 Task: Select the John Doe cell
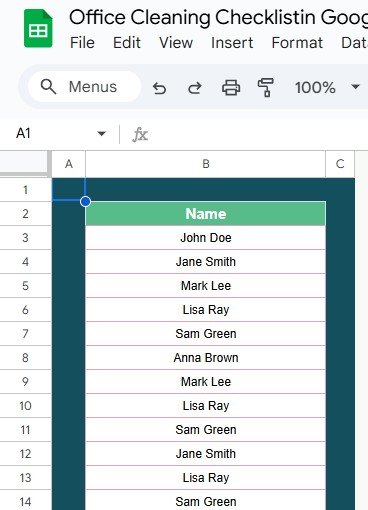[x=206, y=238]
